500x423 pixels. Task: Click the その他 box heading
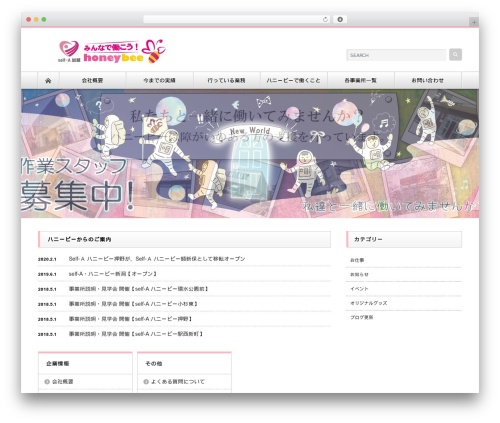coord(154,363)
